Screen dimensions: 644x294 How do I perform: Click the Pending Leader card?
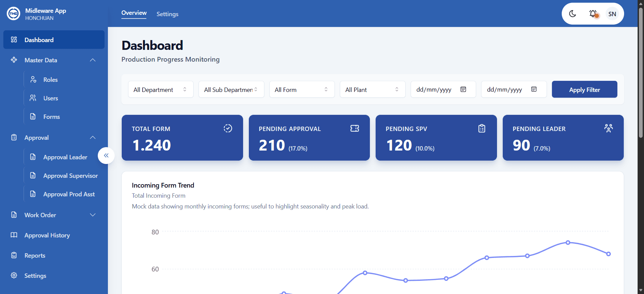click(563, 138)
